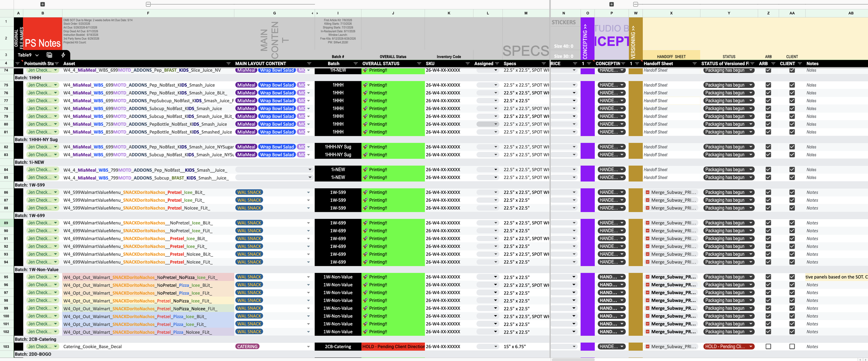
Task: Collapse the column group minus above column W
Action: pos(635,4)
